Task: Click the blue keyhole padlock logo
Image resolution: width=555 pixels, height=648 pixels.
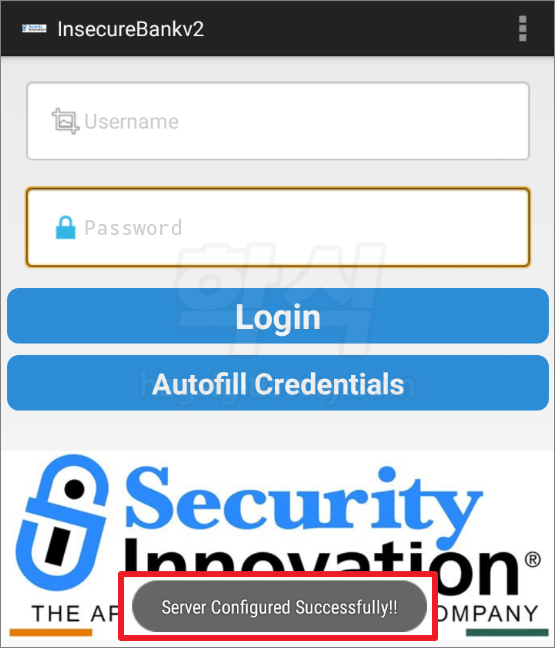Action: 62,522
